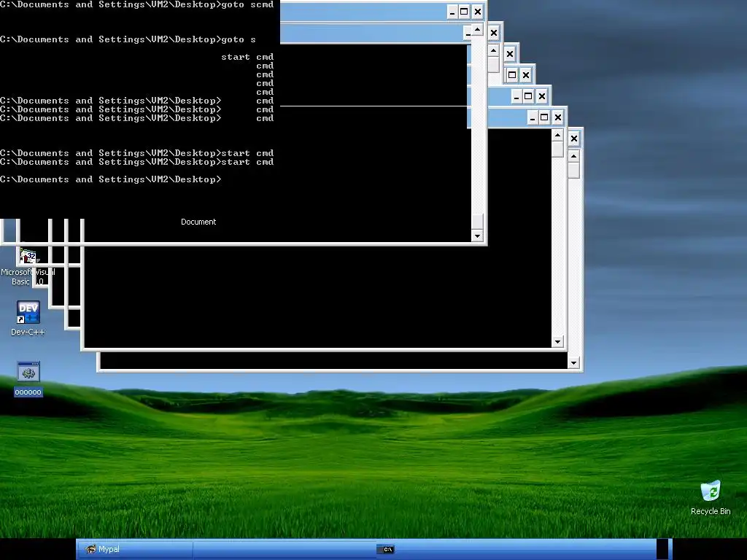Close the rearmost cmd window

click(x=574, y=139)
